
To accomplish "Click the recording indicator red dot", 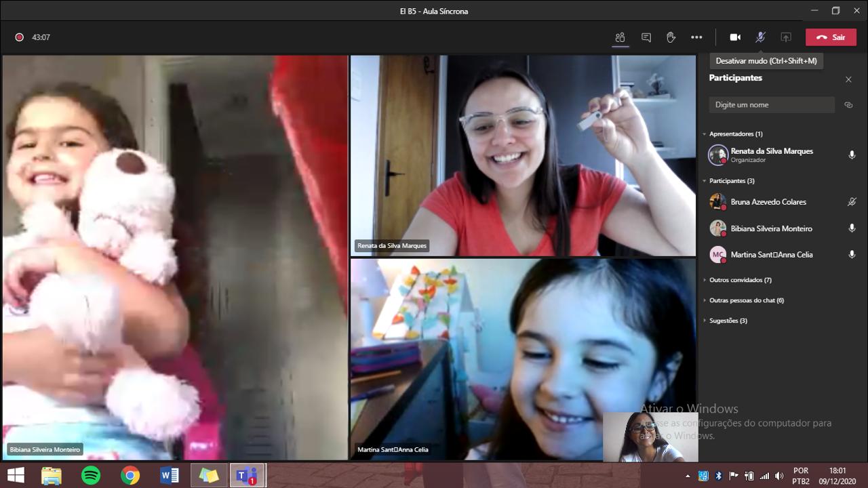I will (20, 37).
